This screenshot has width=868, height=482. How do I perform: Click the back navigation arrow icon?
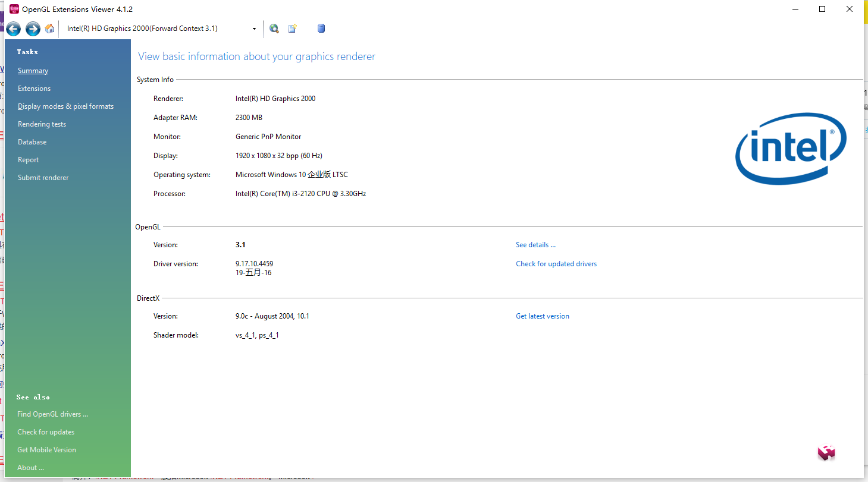[x=13, y=28]
